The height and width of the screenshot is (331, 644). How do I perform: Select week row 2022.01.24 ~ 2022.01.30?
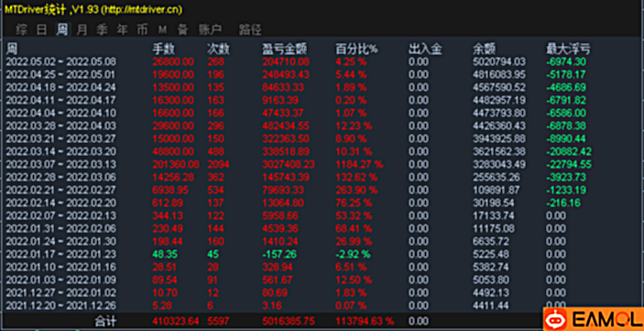pos(322,241)
